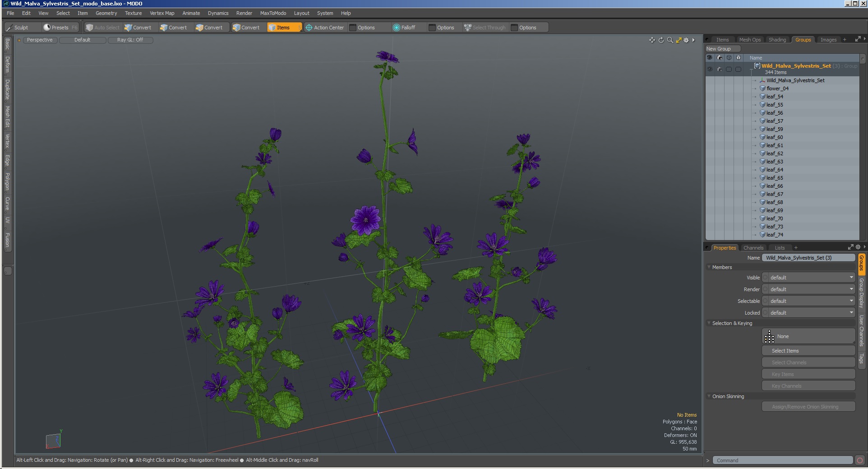The width and height of the screenshot is (868, 469).
Task: Open the Action Center menu
Action: [x=325, y=28]
